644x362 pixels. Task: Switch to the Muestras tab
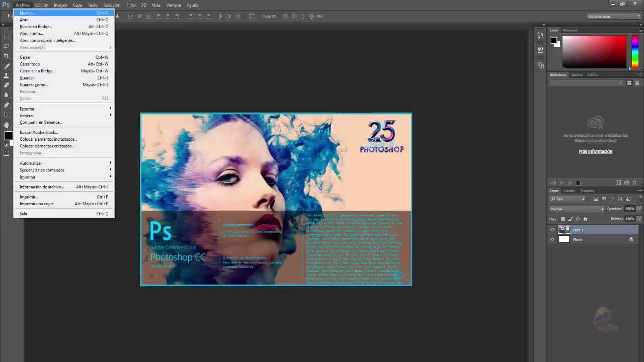(570, 30)
